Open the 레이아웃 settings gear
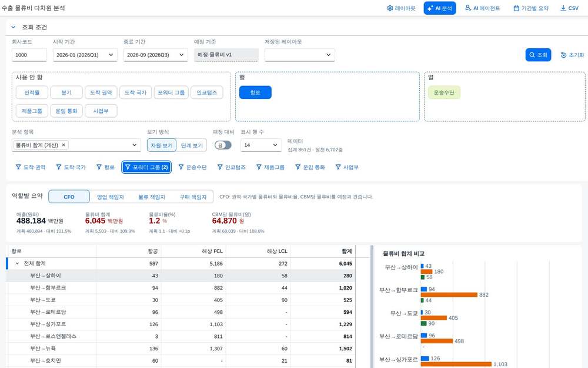 click(x=401, y=8)
